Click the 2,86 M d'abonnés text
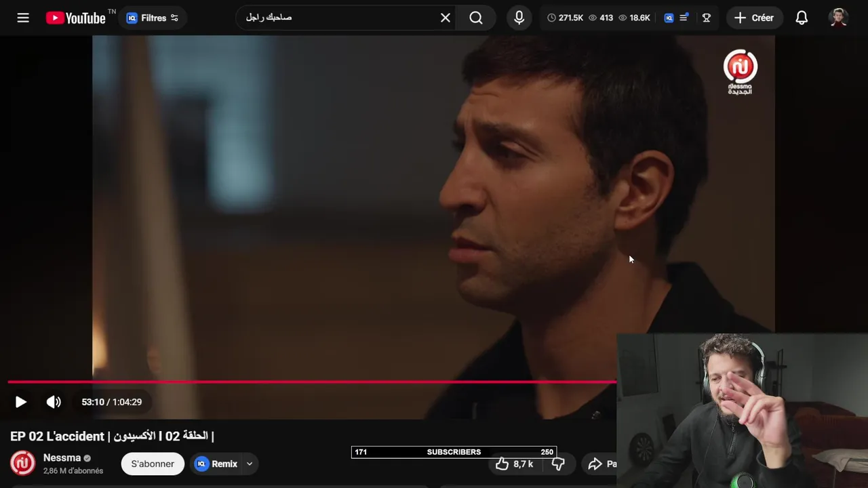 coord(73,471)
